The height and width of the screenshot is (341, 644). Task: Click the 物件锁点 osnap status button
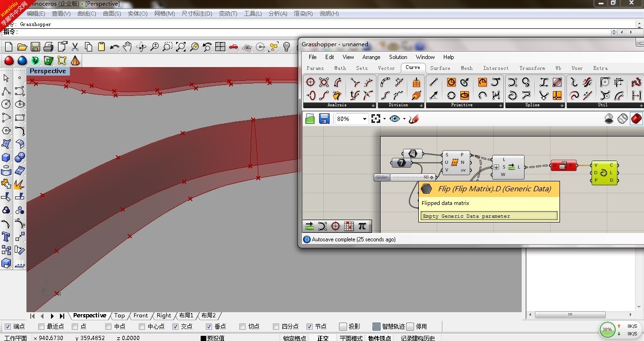point(380,338)
